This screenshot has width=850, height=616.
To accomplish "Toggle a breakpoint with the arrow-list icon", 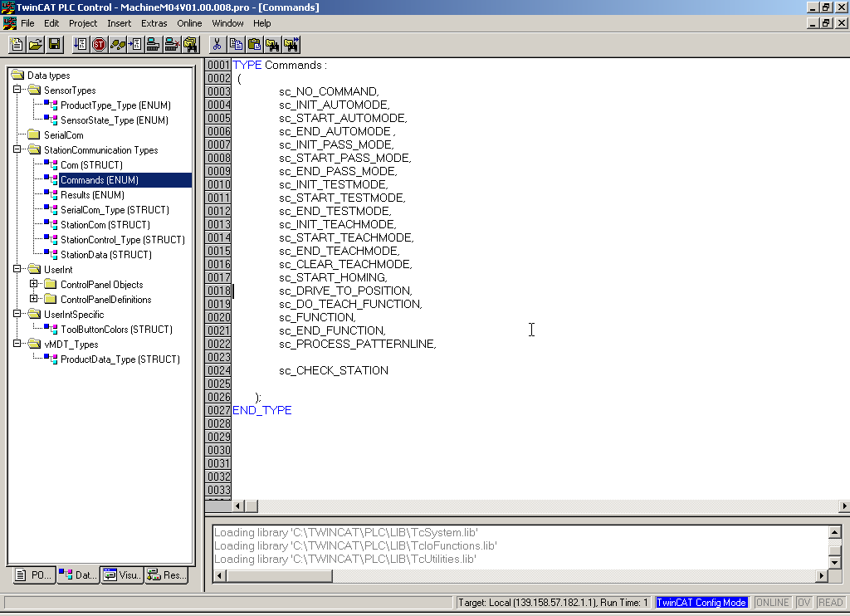I will (x=135, y=45).
